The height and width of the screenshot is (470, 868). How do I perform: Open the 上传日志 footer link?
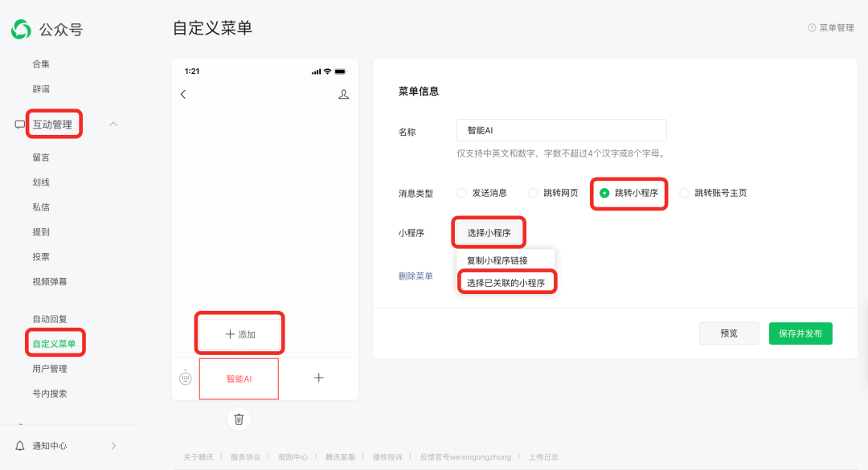click(x=543, y=457)
